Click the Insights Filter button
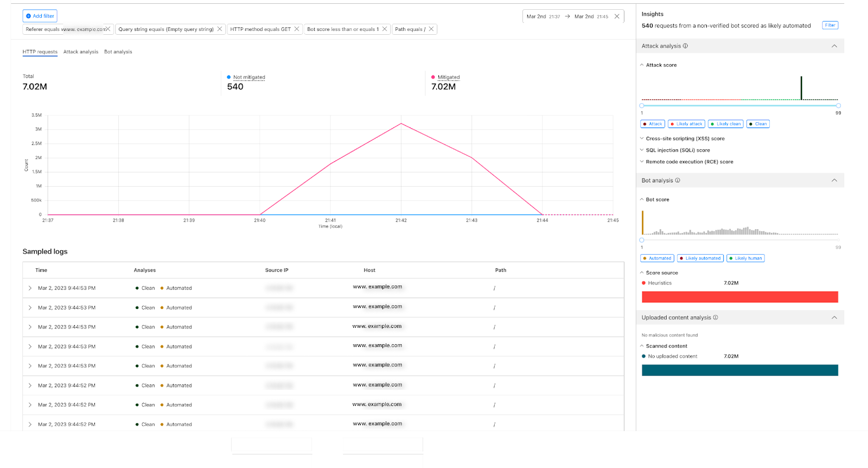The image size is (868, 468). (x=830, y=25)
